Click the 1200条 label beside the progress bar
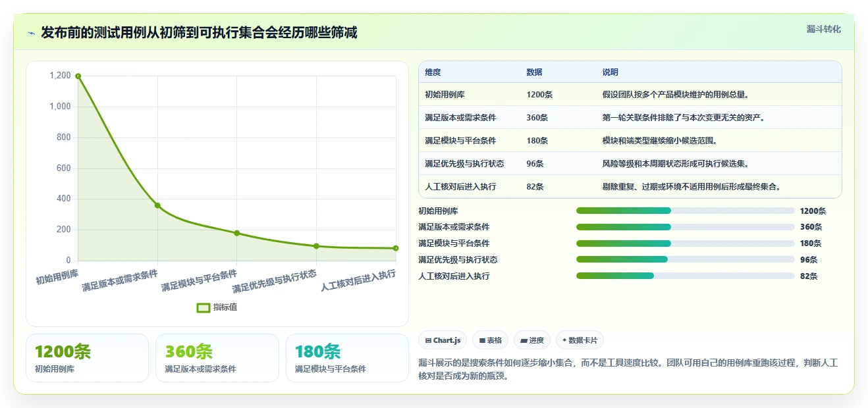The width and height of the screenshot is (868, 408). pyautogui.click(x=813, y=211)
